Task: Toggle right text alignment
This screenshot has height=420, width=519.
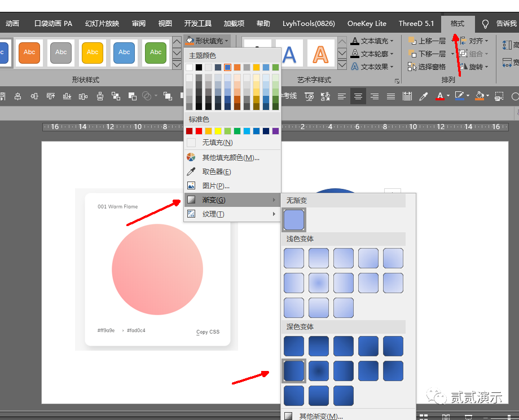Action: tap(375, 96)
